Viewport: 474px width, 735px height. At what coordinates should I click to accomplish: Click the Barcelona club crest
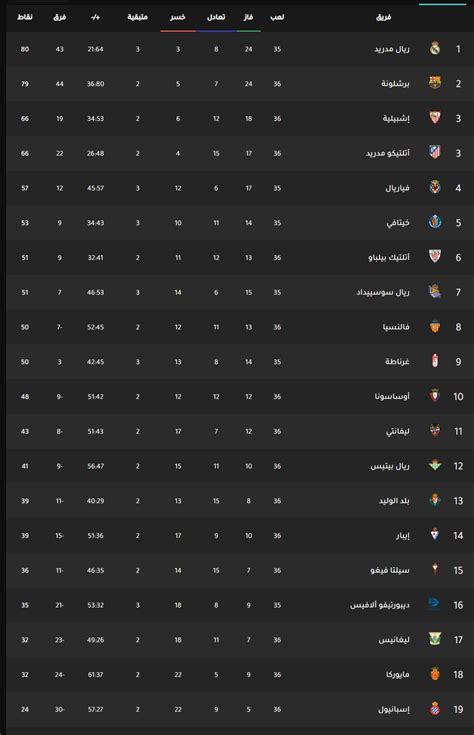tap(435, 83)
